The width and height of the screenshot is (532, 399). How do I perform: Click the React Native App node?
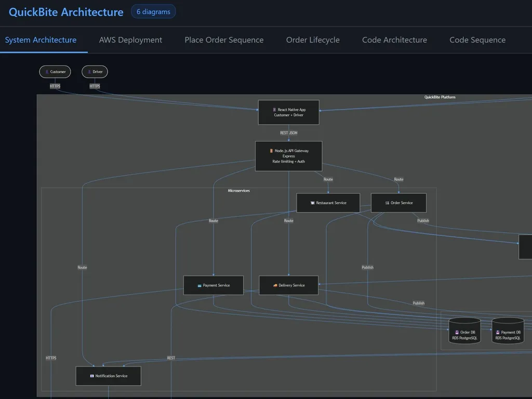pos(289,112)
